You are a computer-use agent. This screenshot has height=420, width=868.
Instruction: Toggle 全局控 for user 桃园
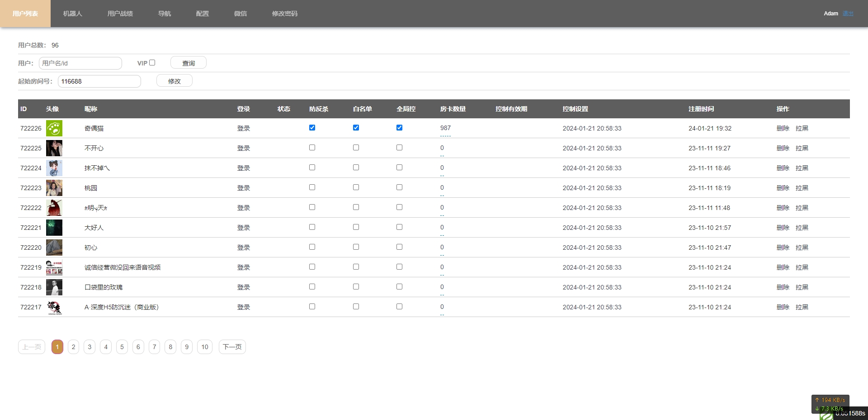point(399,187)
